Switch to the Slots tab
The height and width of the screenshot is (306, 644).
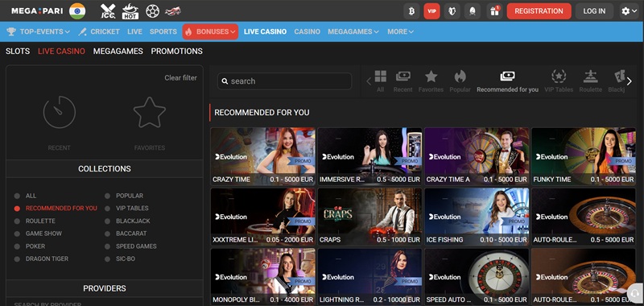click(x=18, y=52)
